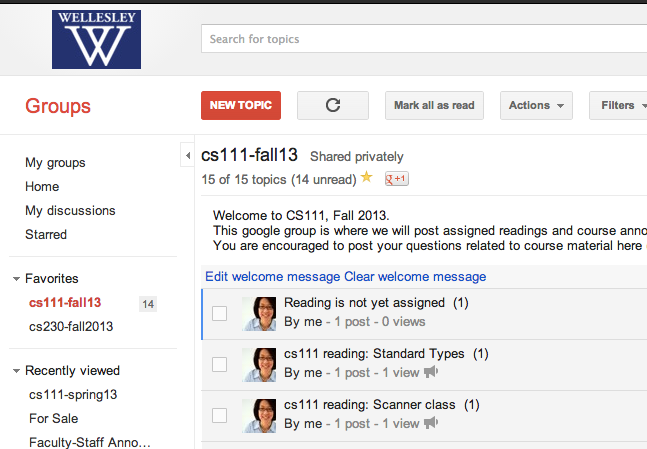The image size is (647, 449).
Task: Go to My discussions
Action: (70, 210)
